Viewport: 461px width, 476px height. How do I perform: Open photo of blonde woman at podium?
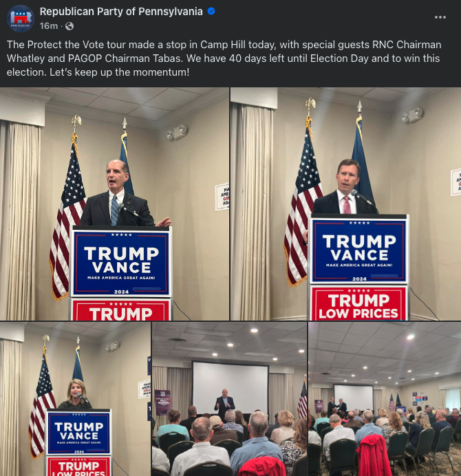(x=75, y=399)
